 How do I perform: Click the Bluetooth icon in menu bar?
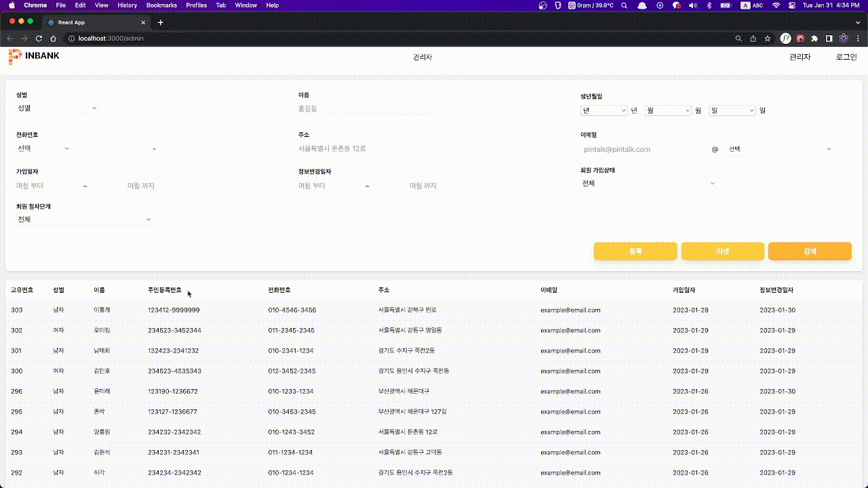[709, 5]
